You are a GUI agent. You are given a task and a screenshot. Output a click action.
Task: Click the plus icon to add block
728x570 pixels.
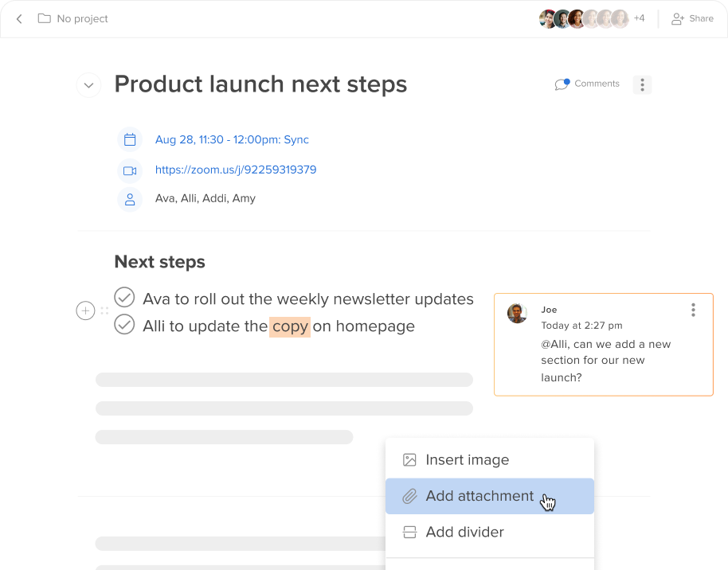(x=85, y=310)
